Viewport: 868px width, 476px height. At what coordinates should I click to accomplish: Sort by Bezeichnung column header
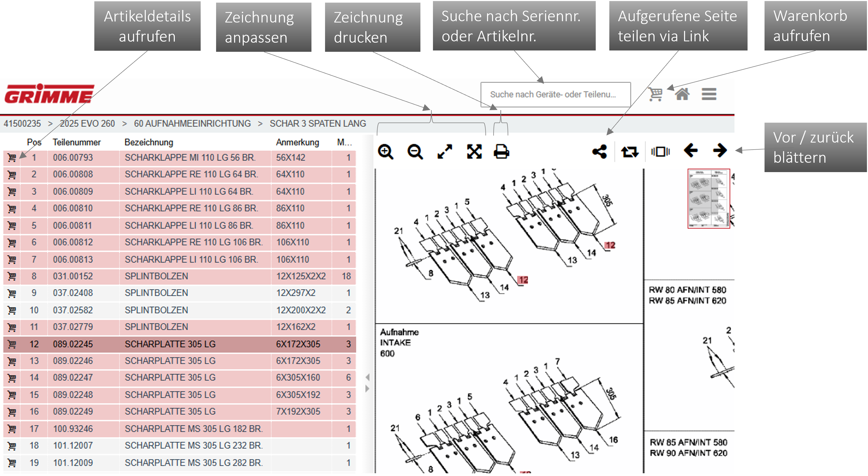click(149, 142)
